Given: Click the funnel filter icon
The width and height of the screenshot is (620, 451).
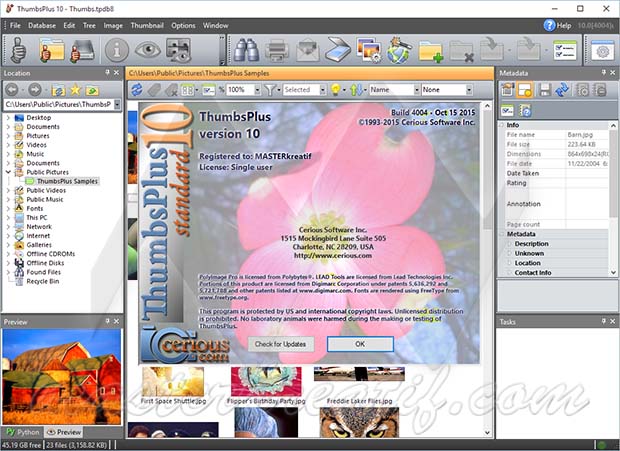Looking at the screenshot, I should 270,90.
